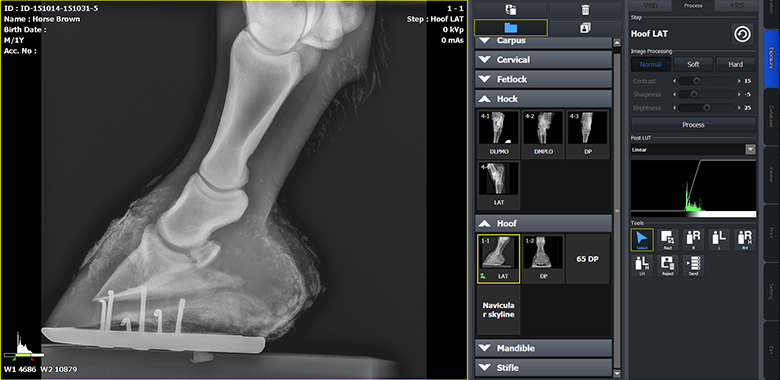Viewport: 780px width, 380px height.
Task: Decrease Sharpness with its left arrow
Action: coord(675,94)
